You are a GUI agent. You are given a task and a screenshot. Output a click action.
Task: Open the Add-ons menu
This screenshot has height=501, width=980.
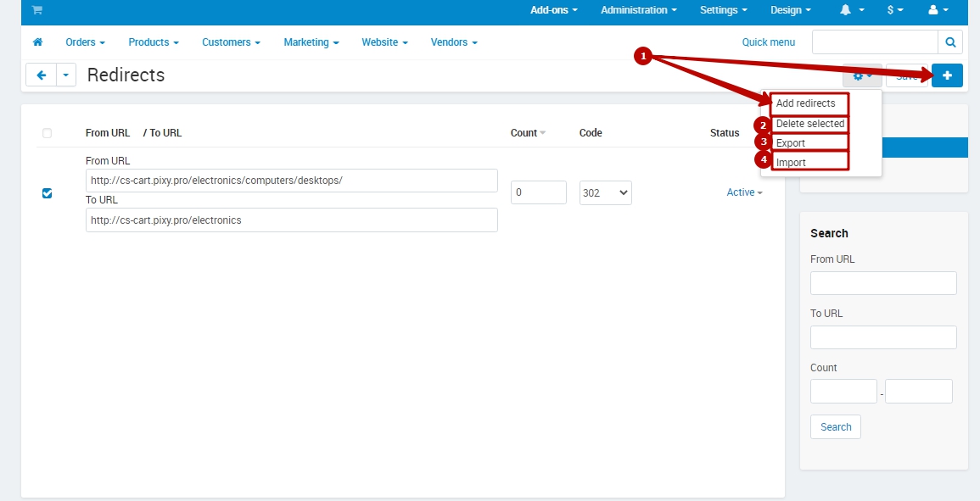click(x=554, y=10)
